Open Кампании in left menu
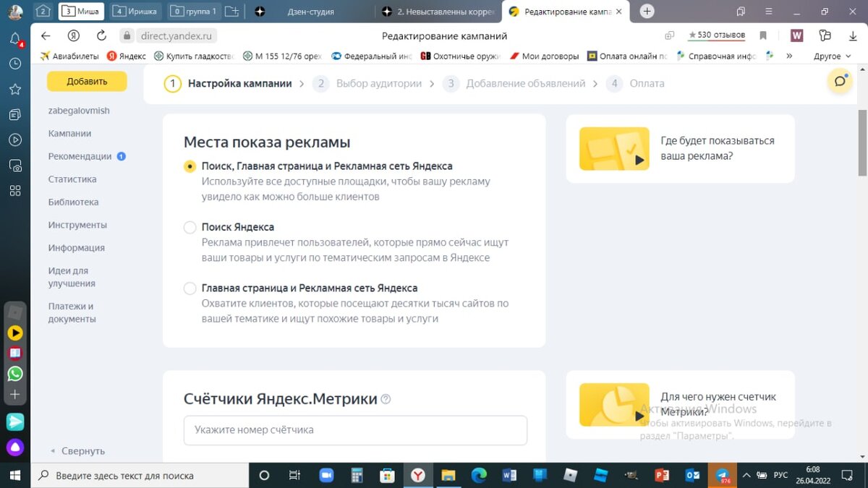868x488 pixels. tap(69, 134)
